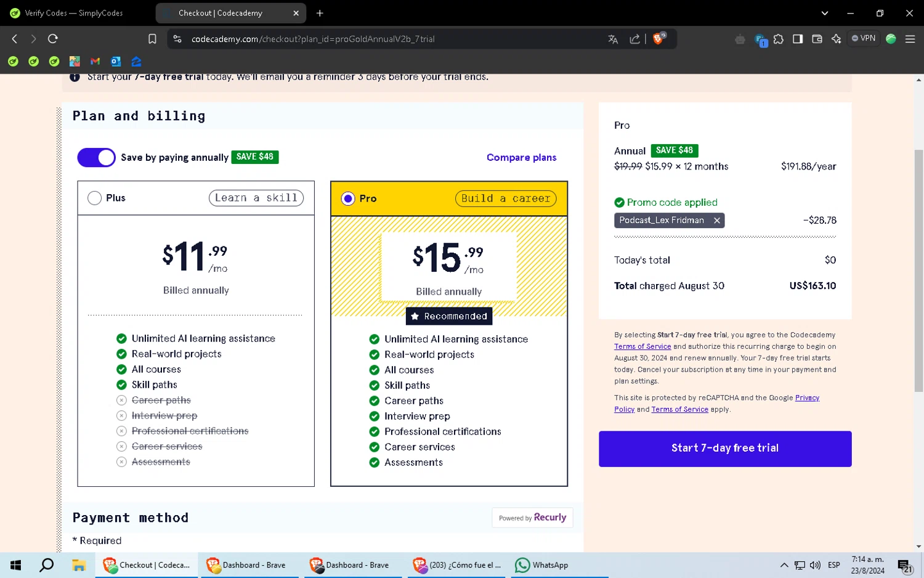Click the translate page icon
Screen dimensions: 924x578
pyautogui.click(x=613, y=39)
